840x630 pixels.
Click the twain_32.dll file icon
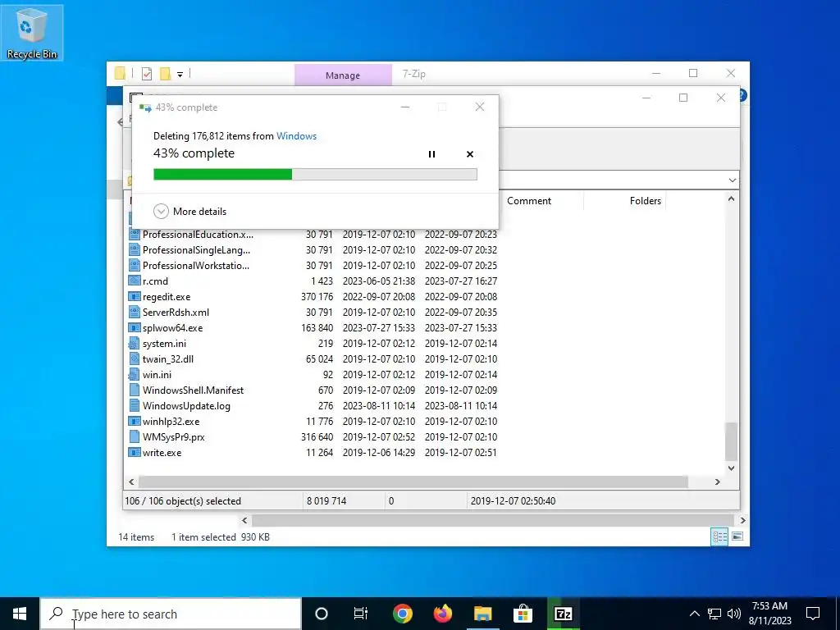(134, 359)
